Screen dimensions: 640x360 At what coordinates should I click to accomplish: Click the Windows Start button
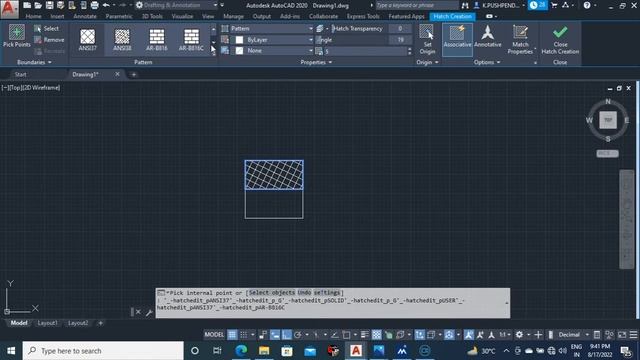tap(11, 351)
